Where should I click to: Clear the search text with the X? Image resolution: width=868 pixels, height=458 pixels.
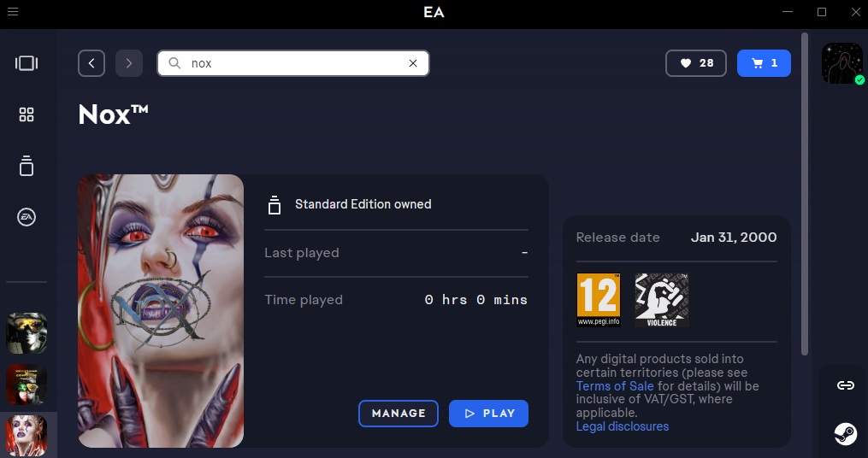[x=413, y=63]
